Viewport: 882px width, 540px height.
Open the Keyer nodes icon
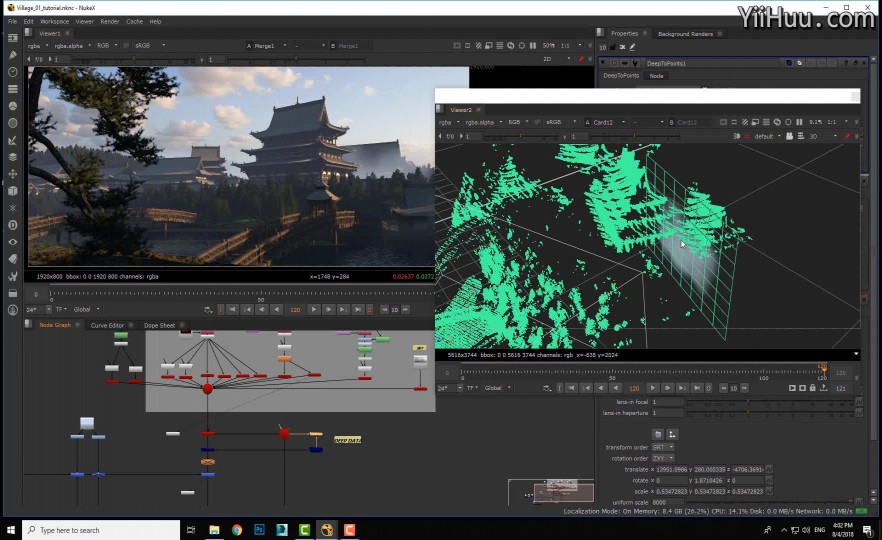(12, 140)
